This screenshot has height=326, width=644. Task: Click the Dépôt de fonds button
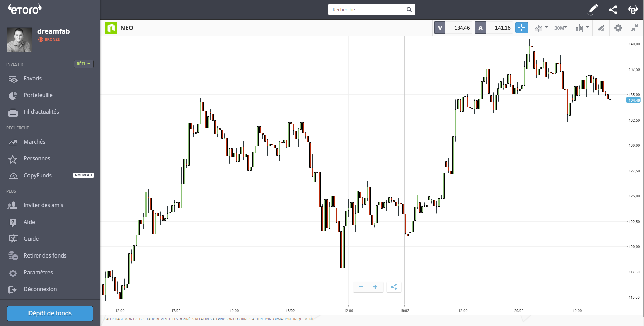coord(50,313)
